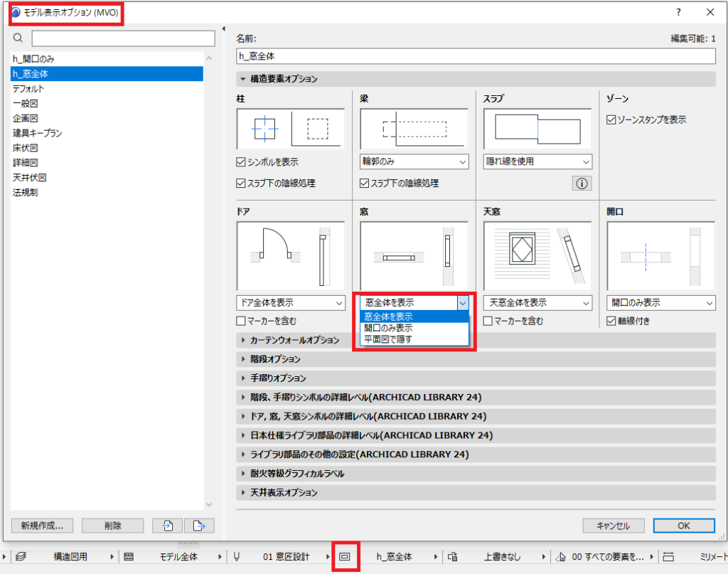This screenshot has height=574, width=728.
Task: Collapse the left panel with the small arrow
Action: tap(224, 28)
